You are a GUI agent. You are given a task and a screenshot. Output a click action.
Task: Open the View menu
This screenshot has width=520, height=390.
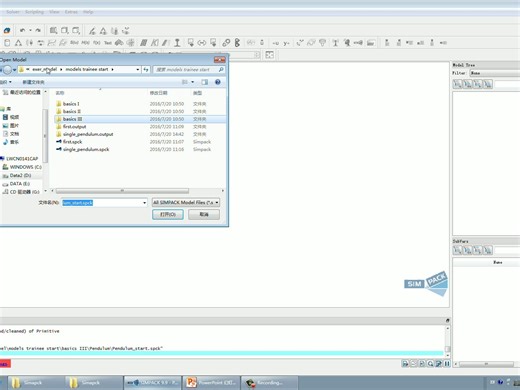54,12
